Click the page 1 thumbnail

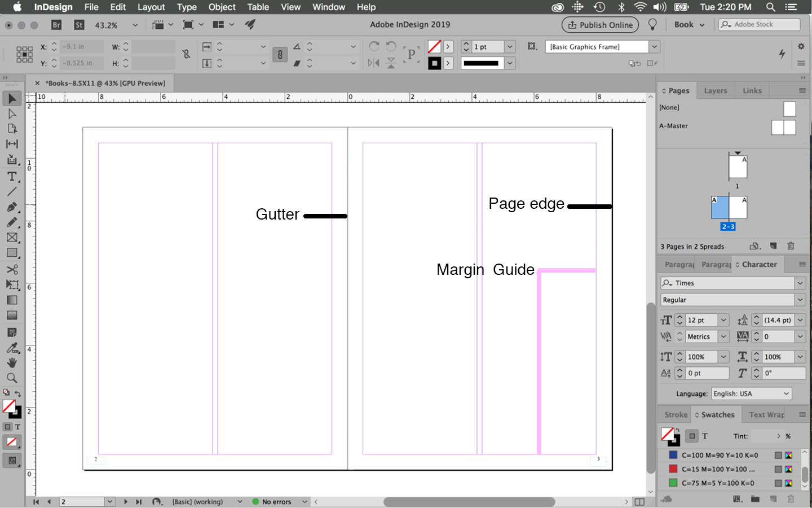tap(738, 167)
